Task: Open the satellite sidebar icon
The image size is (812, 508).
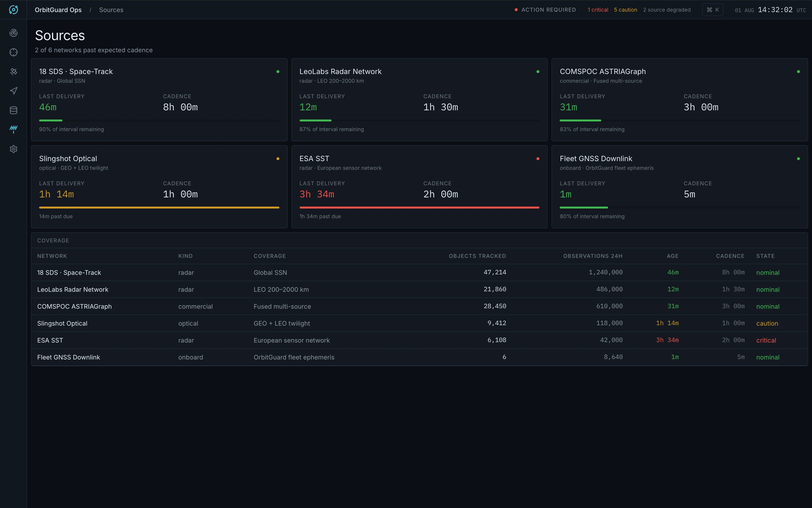Action: click(x=14, y=72)
